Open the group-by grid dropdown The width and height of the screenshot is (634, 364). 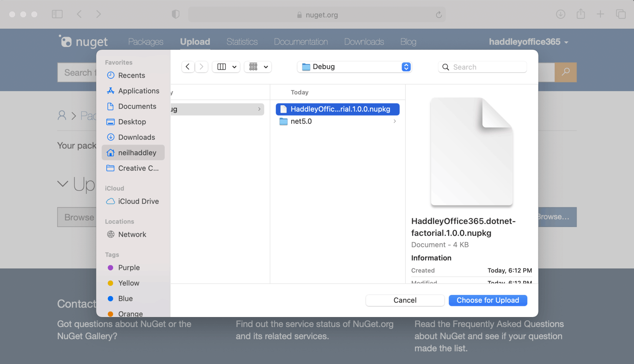click(x=258, y=67)
